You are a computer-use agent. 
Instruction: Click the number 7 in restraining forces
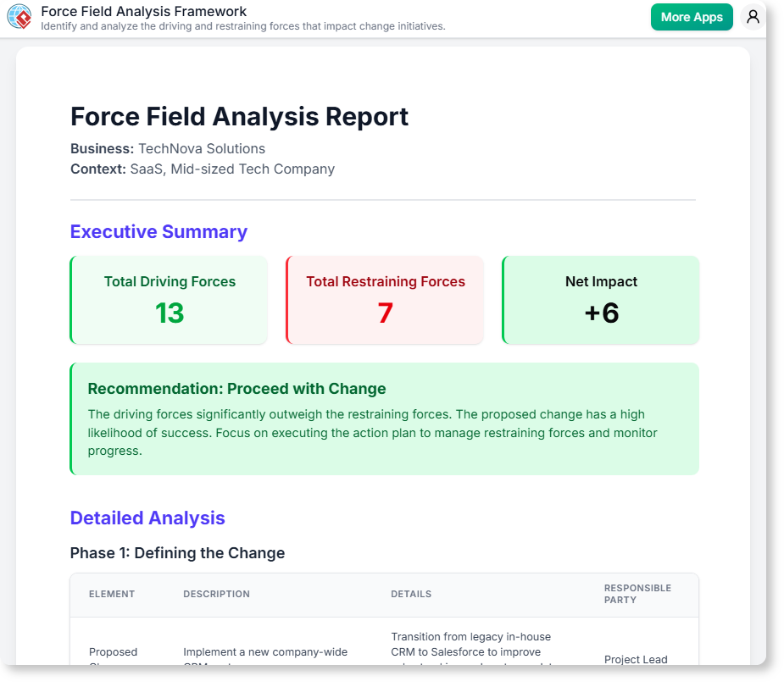pos(385,313)
